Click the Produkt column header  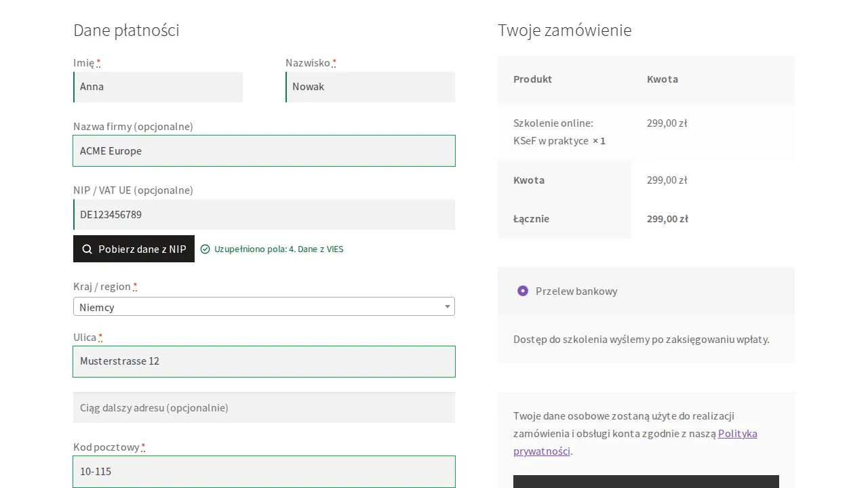point(532,79)
